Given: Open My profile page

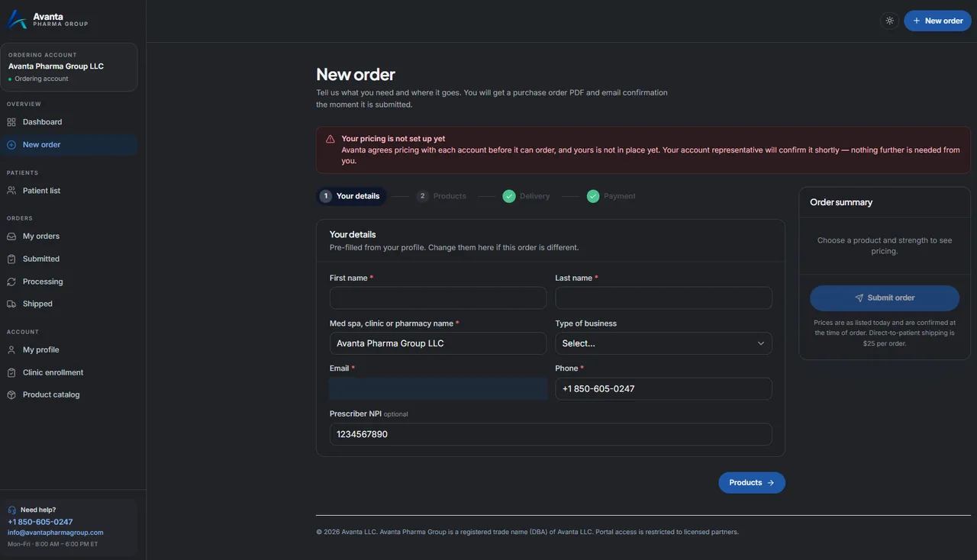Looking at the screenshot, I should tap(69, 349).
